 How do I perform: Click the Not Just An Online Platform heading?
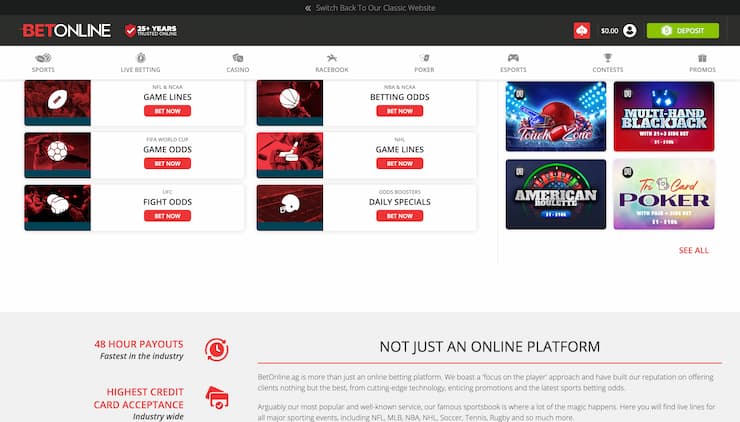coord(489,346)
